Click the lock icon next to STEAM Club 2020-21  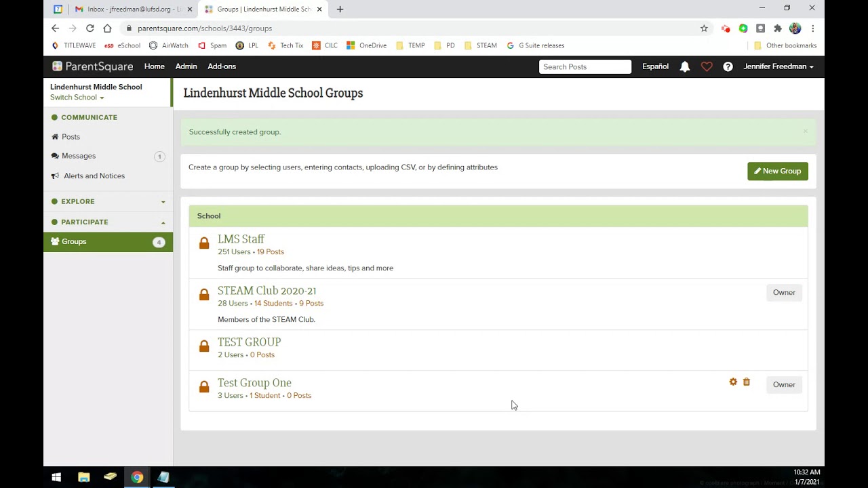204,295
